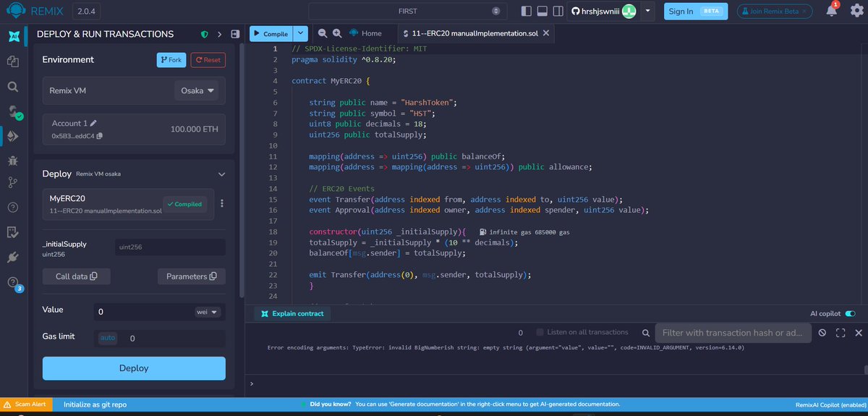Click the Compiled status badge
This screenshot has width=868, height=416.
pos(184,204)
